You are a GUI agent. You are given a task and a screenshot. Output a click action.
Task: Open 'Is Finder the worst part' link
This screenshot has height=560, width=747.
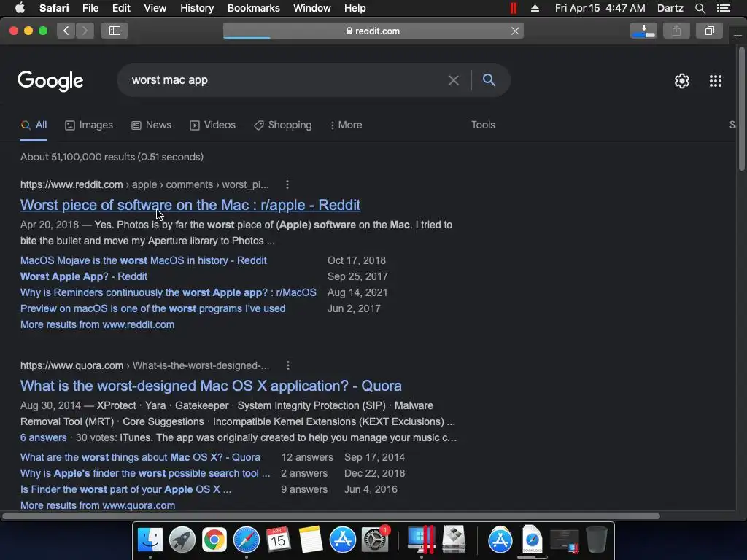125,489
